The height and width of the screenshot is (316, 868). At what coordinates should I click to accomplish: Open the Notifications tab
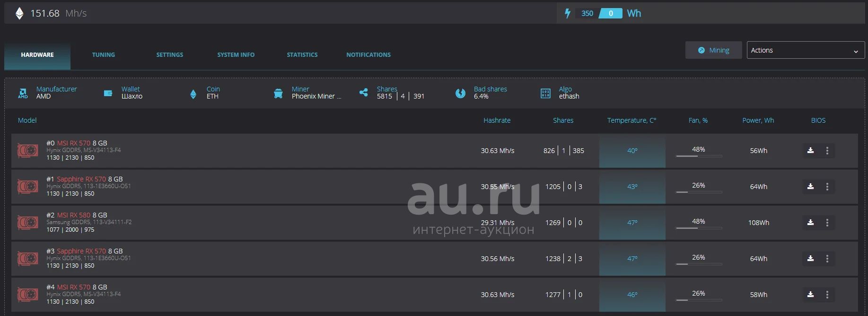[368, 55]
